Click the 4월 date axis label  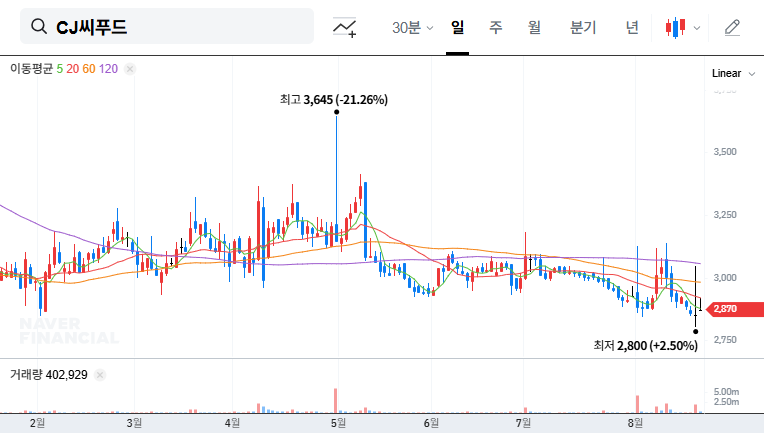coord(232,423)
